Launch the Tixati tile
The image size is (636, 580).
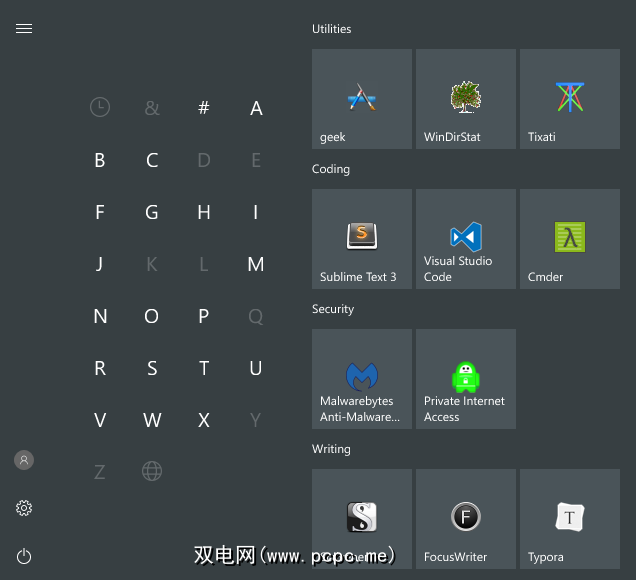pyautogui.click(x=570, y=99)
